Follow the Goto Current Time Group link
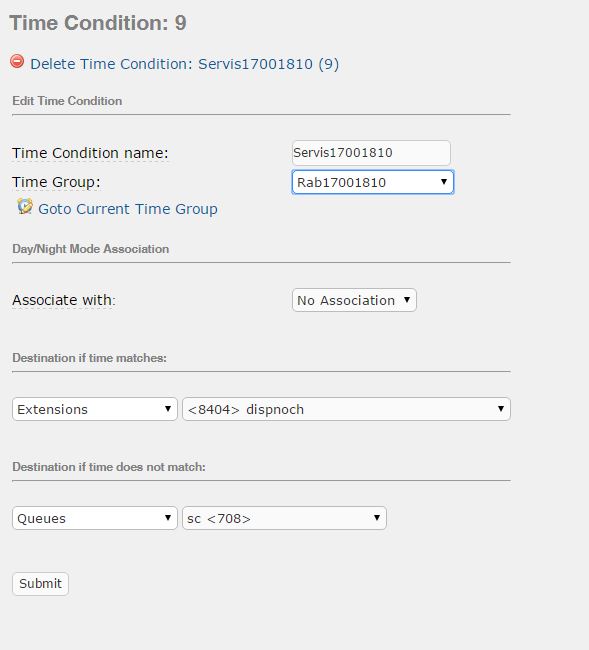The image size is (589, 650). pyautogui.click(x=128, y=209)
